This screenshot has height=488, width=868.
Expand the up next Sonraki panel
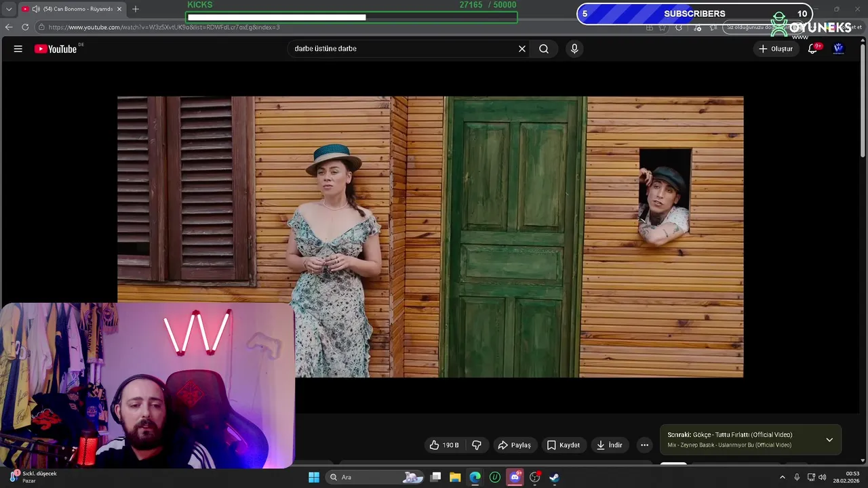click(x=829, y=440)
